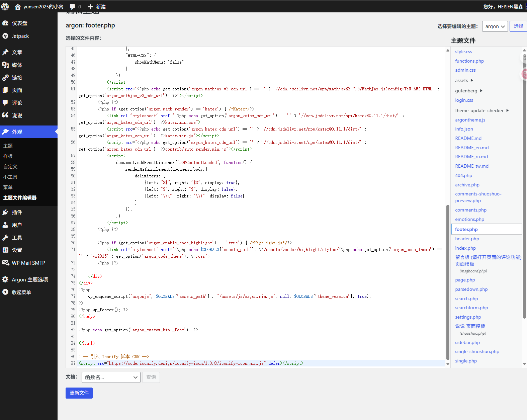
Task: Open 仪表盘 dashboard icon
Action: pos(5,23)
